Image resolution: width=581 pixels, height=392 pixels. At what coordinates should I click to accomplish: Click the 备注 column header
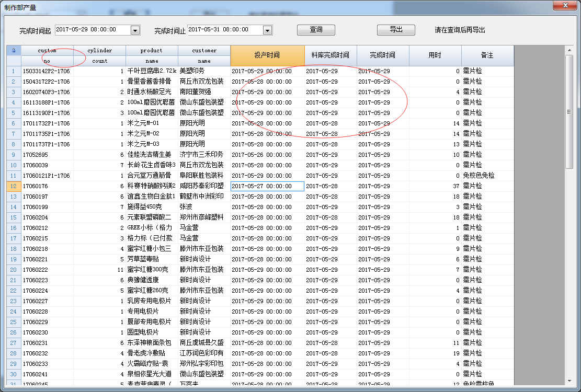487,55
